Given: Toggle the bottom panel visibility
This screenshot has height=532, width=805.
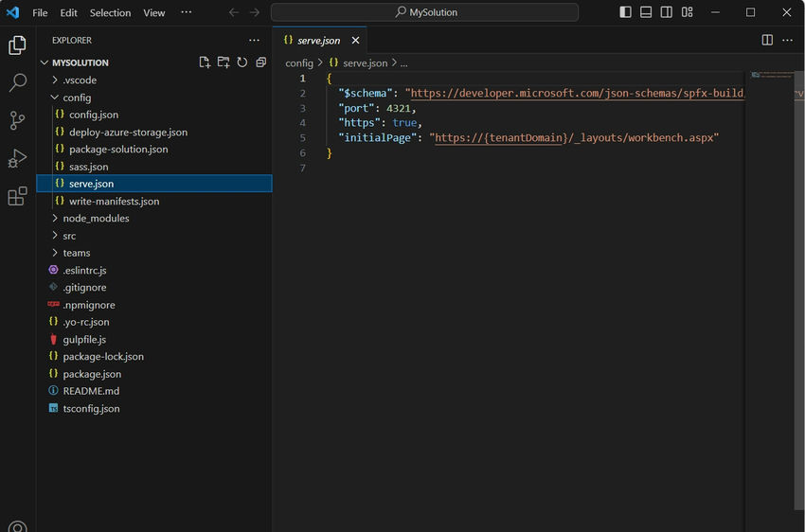Looking at the screenshot, I should tap(646, 12).
